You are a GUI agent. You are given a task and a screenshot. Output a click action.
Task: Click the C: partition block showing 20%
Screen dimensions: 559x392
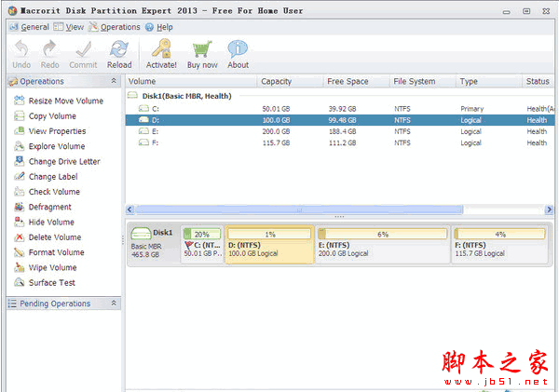click(x=202, y=245)
